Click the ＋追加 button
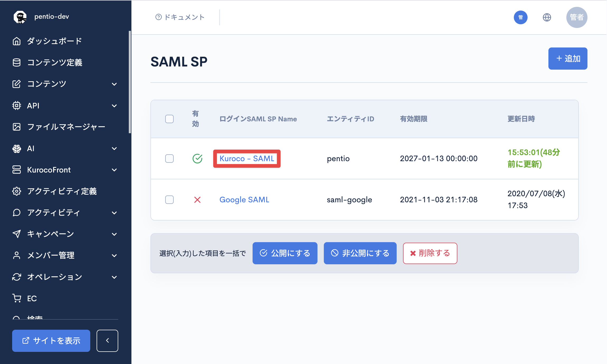The width and height of the screenshot is (607, 364). point(568,59)
